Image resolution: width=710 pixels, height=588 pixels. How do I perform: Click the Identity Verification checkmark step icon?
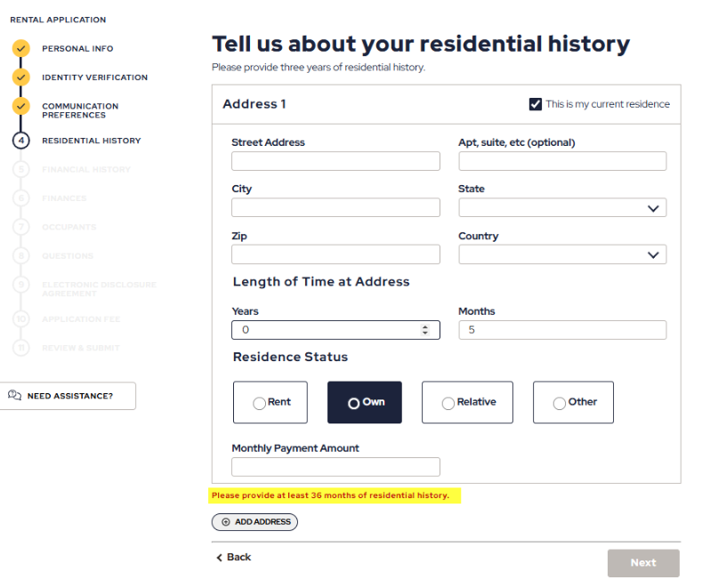[x=20, y=77]
